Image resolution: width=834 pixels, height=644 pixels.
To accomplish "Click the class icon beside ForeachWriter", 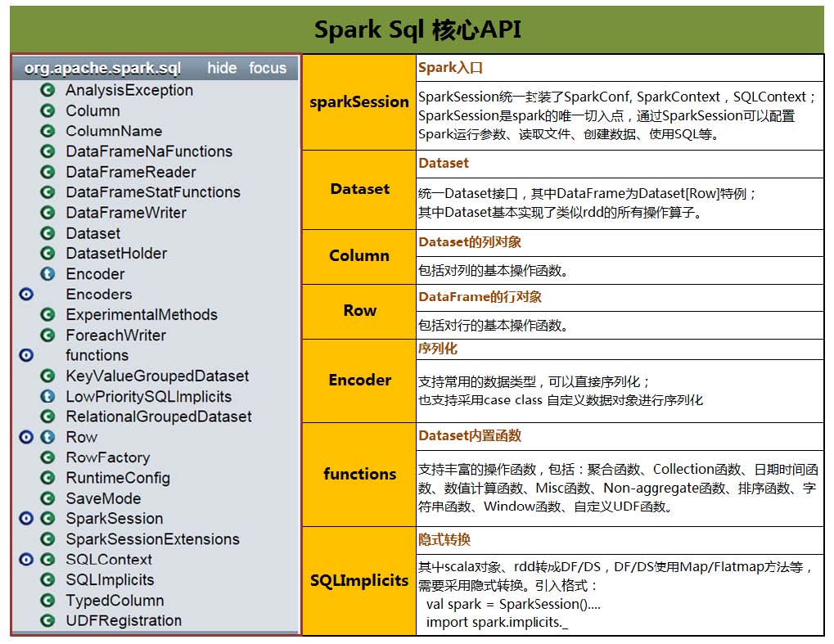I will [x=47, y=335].
